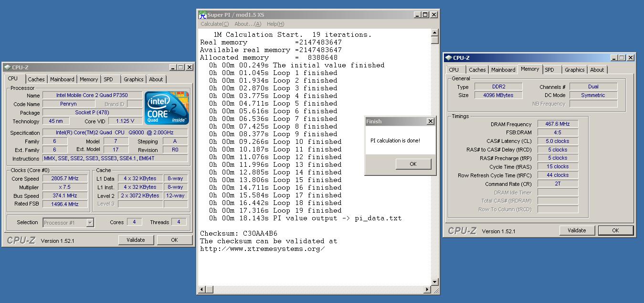Click the left CPU-Z window title icon
644x303 pixels.
[8, 67]
